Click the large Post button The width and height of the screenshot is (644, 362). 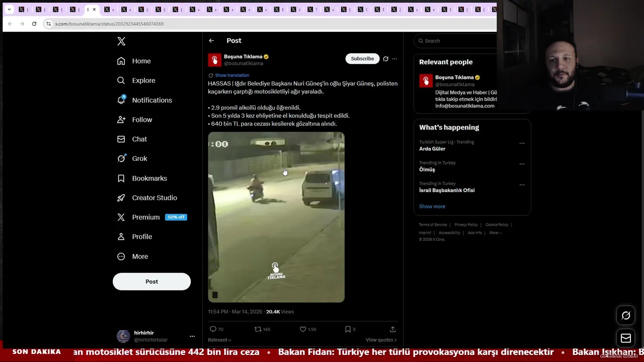click(x=151, y=282)
